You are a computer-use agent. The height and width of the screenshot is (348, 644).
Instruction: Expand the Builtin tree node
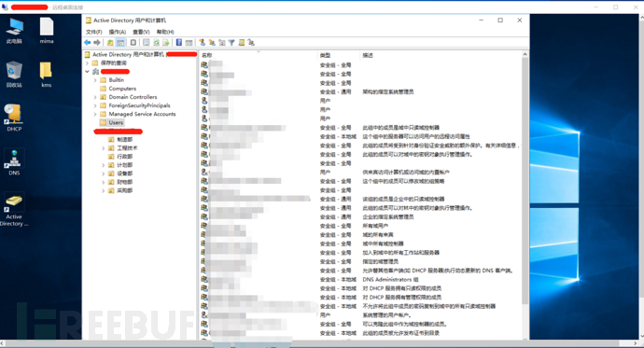(95, 80)
